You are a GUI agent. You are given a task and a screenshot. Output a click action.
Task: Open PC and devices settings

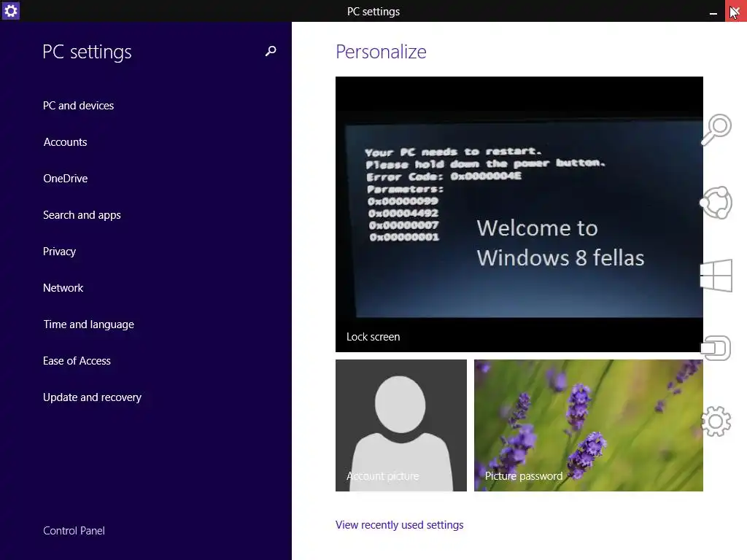(x=79, y=106)
